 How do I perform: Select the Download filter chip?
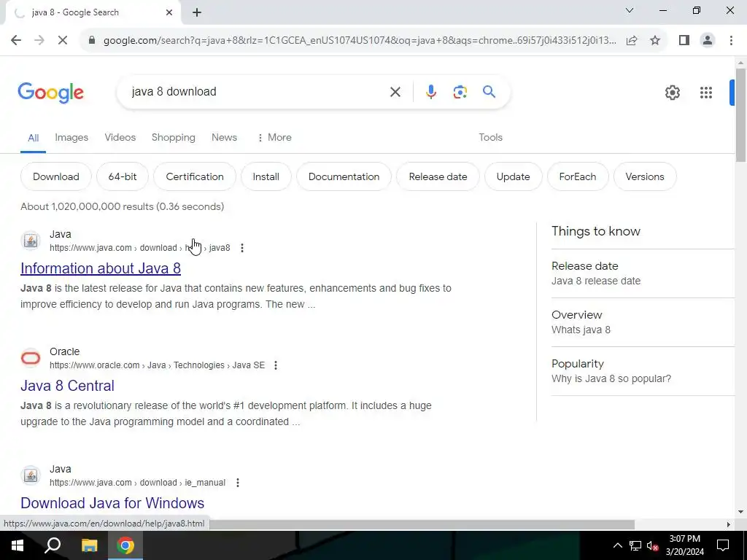coord(55,176)
